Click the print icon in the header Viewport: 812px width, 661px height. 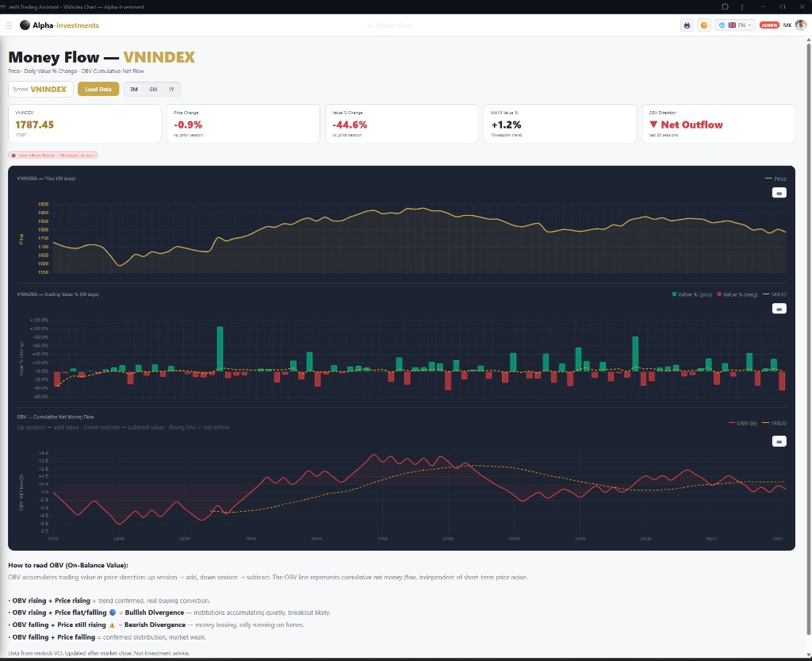(x=687, y=25)
